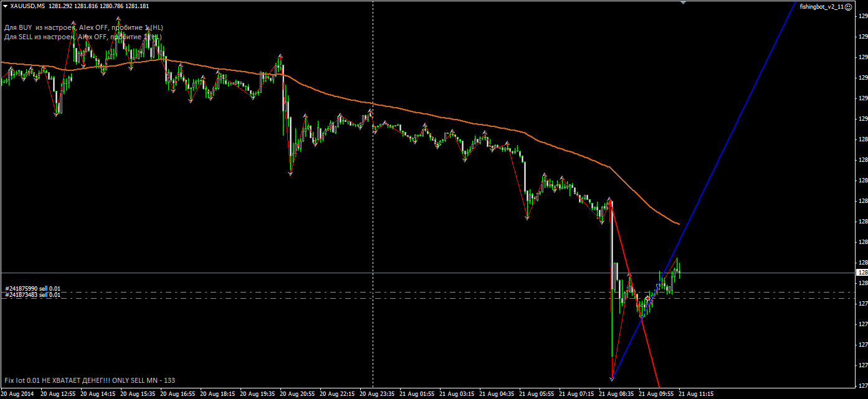Open the XAUUSD,M5 chart dropdown triangle
868x399 pixels.
[x=5, y=6]
